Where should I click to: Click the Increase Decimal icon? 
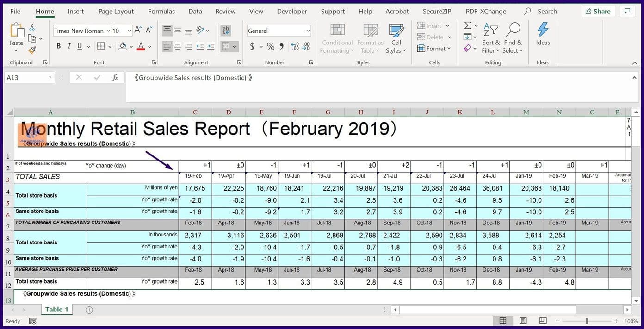point(295,46)
